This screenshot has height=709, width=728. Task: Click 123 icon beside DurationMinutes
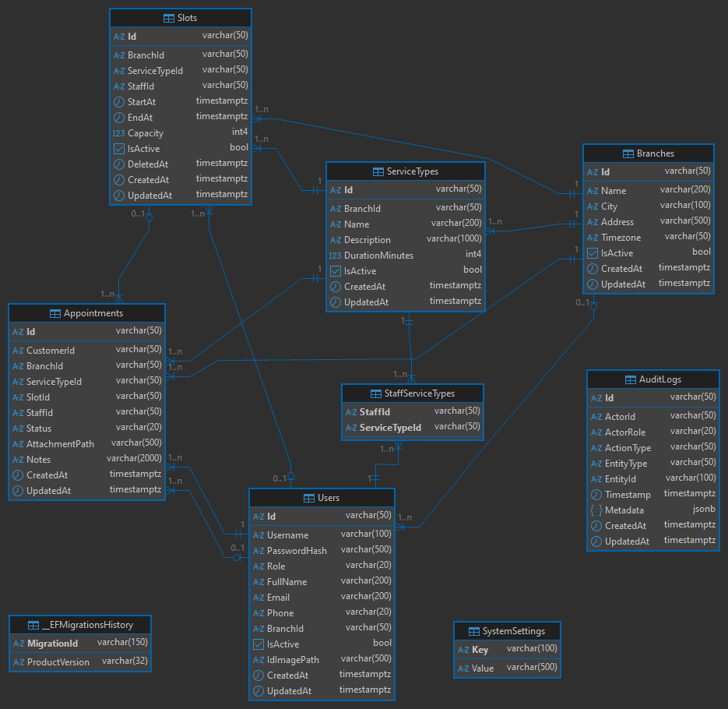pos(336,256)
